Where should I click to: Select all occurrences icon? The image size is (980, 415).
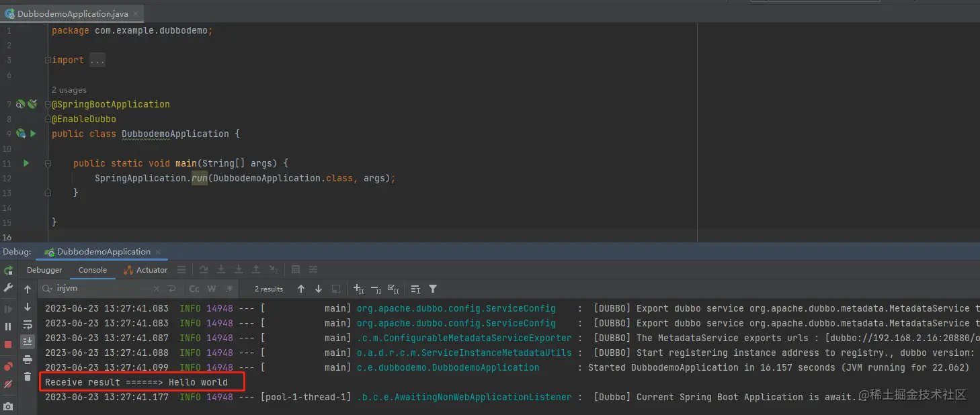point(394,289)
